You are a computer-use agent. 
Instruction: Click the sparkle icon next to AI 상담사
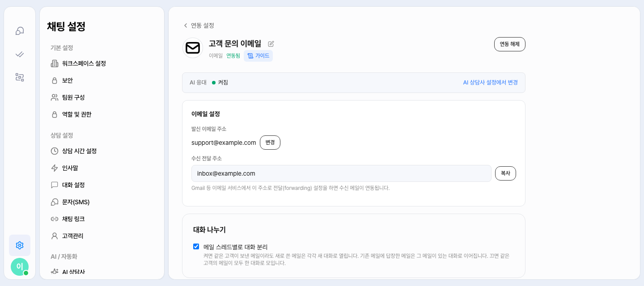tap(55, 272)
